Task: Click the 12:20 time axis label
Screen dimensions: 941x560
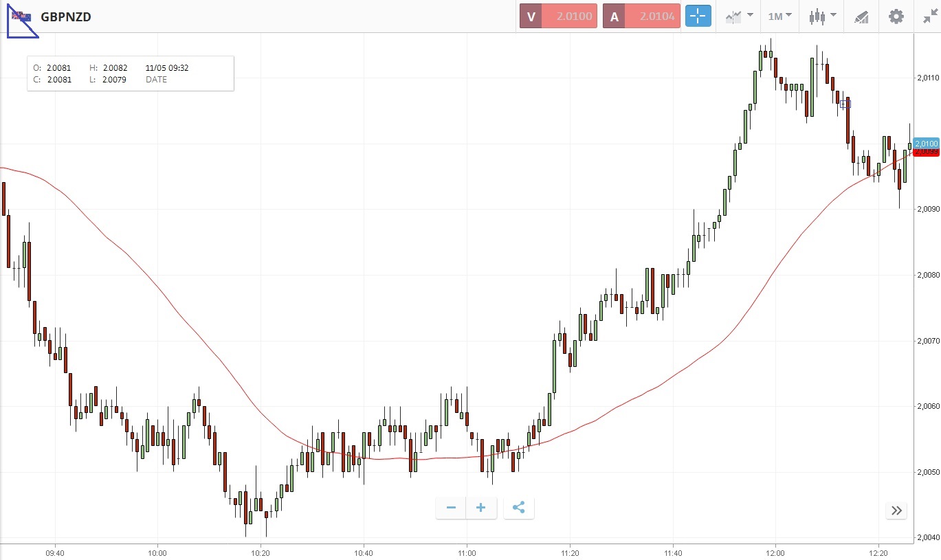Action: point(878,552)
